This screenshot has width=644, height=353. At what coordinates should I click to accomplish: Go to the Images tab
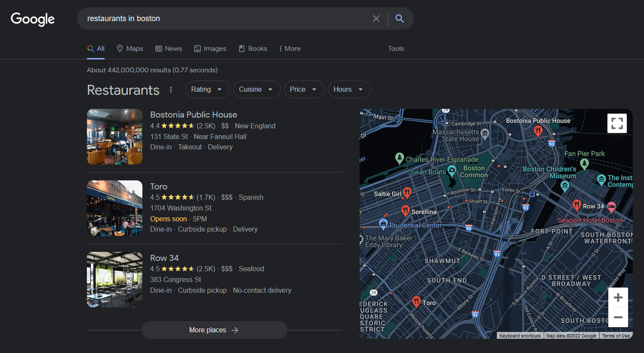click(x=210, y=49)
